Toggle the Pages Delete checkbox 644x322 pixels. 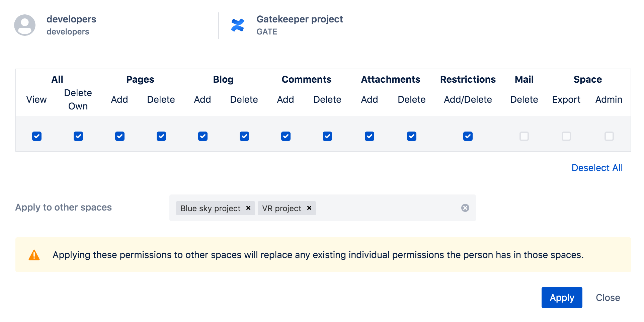tap(161, 136)
